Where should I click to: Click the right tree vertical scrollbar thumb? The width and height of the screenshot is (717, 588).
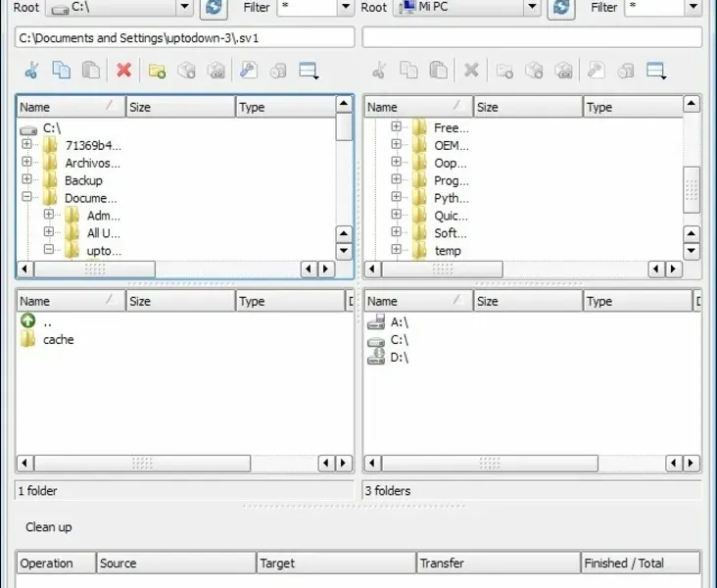(691, 189)
